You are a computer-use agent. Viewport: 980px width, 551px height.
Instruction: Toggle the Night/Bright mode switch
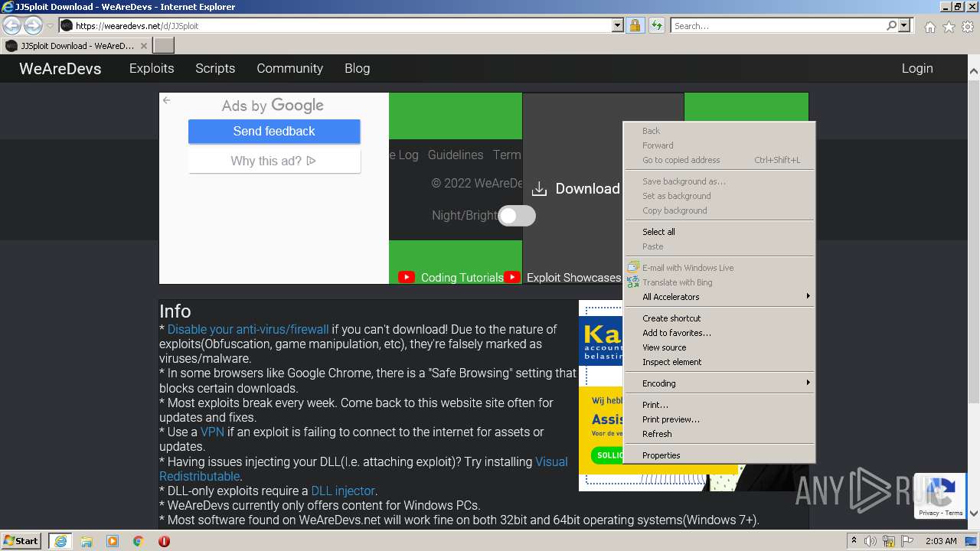(517, 216)
